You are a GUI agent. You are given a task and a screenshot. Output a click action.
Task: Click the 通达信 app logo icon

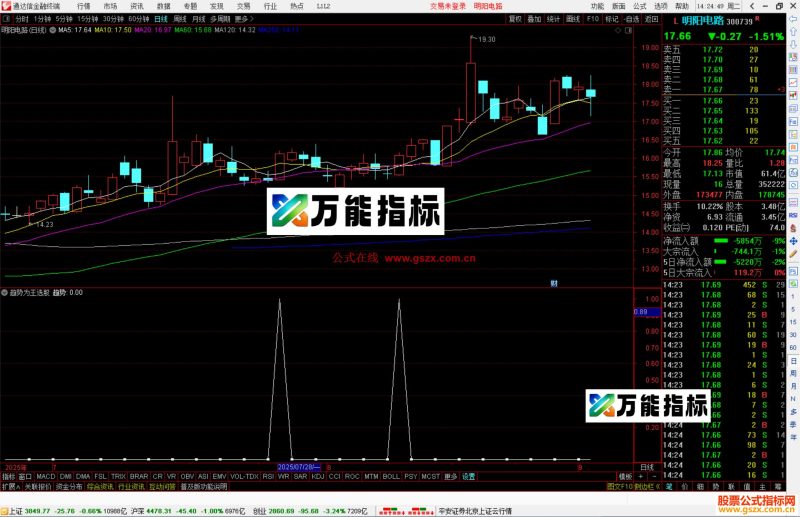(6, 6)
